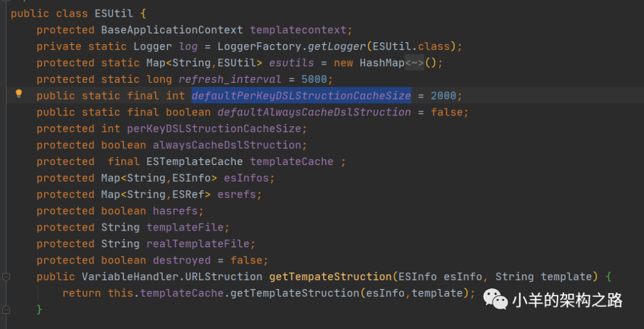Click the yellow light bulb intention icon
644x329 pixels.
(18, 94)
